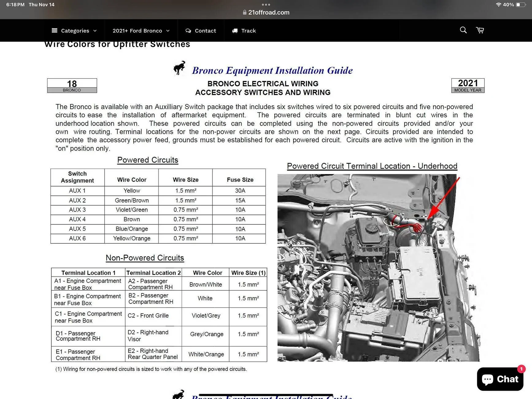Click the 2021 Model Year box

coord(468,86)
